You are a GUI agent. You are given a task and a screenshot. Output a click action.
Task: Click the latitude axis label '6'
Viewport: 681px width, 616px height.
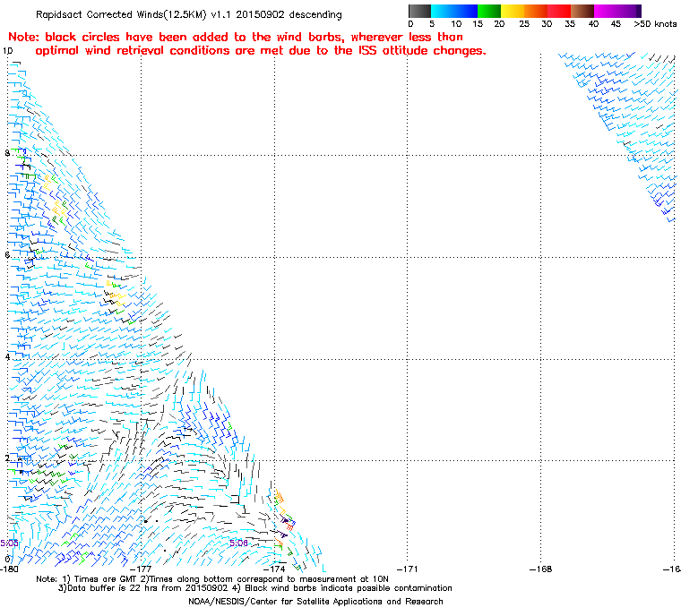click(7, 255)
